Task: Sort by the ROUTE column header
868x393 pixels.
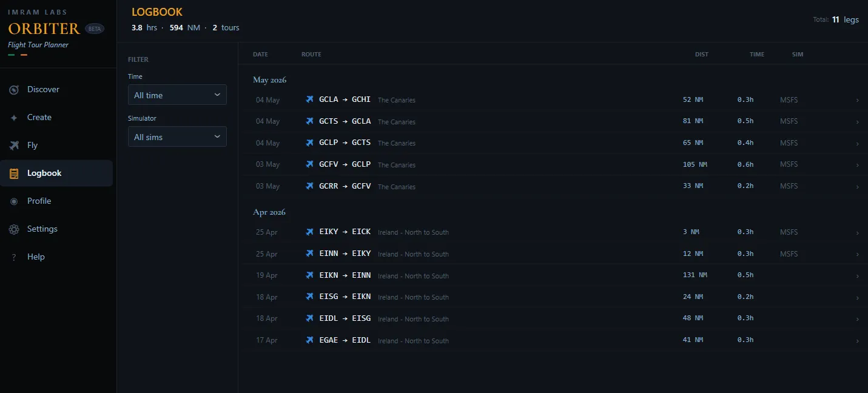Action: click(x=311, y=55)
